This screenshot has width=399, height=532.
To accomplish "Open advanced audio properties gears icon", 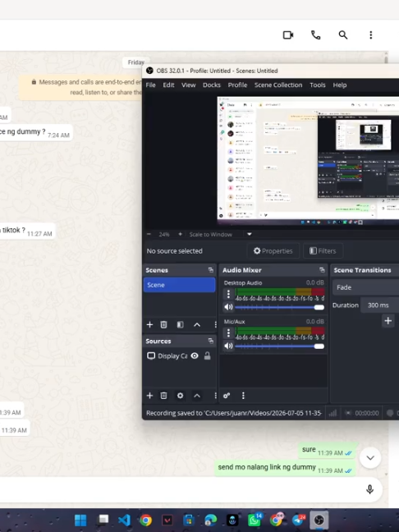I will [x=227, y=396].
